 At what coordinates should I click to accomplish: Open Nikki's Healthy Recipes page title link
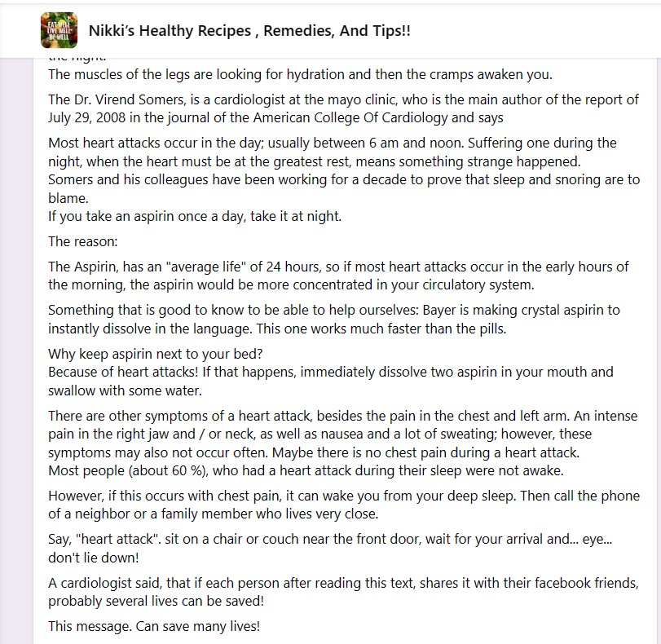[249, 31]
